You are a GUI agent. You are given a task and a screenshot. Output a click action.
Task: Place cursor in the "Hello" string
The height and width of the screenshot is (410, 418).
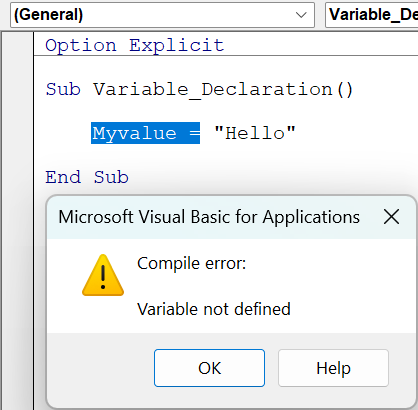255,133
